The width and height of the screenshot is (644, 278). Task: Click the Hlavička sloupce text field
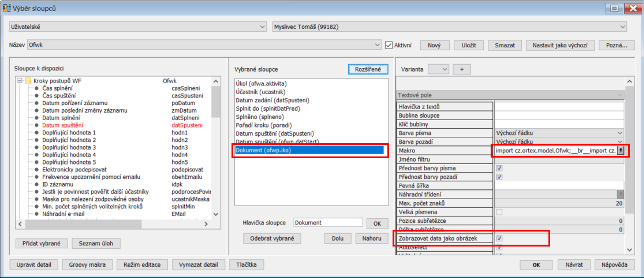click(x=327, y=223)
